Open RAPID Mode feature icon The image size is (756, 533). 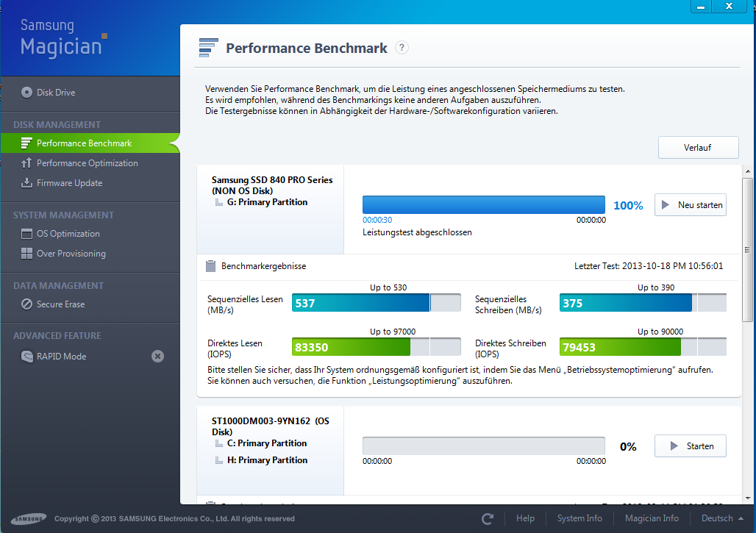point(26,356)
